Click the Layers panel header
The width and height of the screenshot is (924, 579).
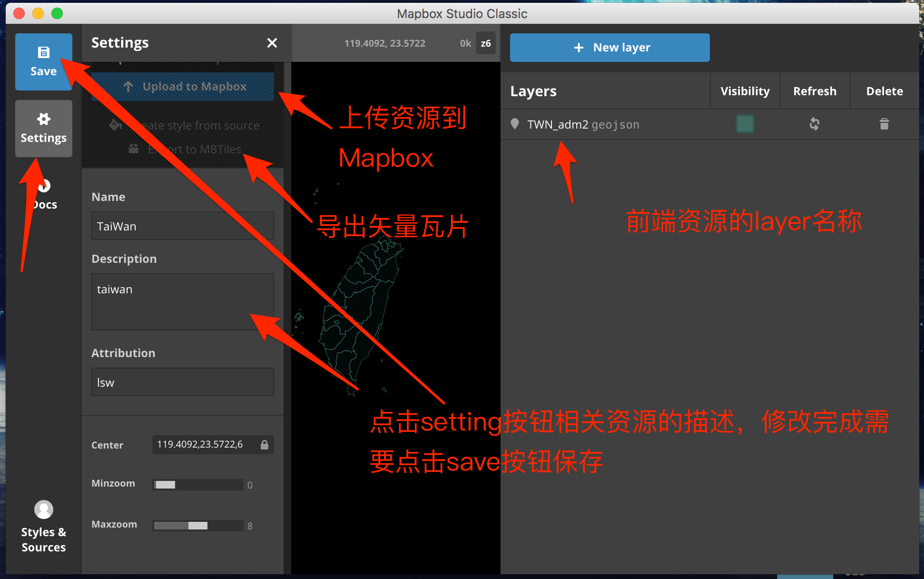533,91
